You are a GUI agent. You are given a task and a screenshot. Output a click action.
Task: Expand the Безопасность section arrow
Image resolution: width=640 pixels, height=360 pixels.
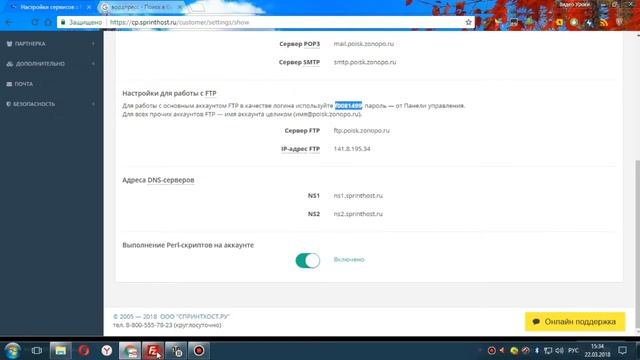point(93,104)
